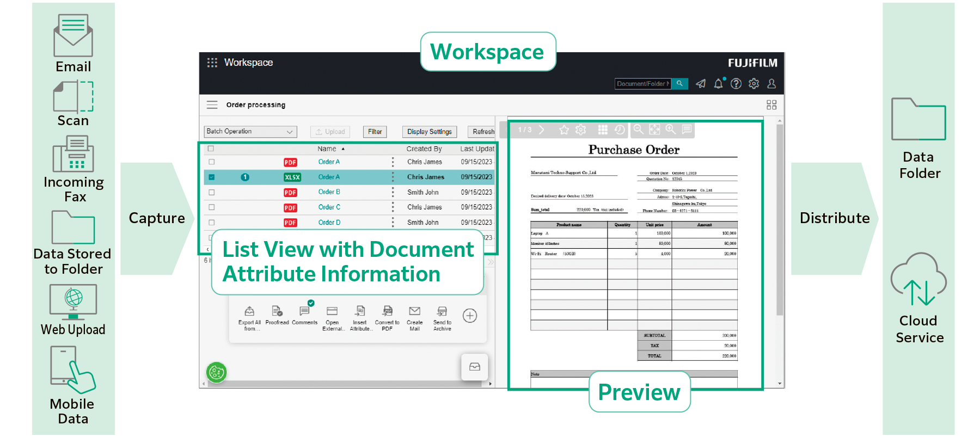The image size is (980, 437).
Task: Click Send to Archive icon
Action: coord(442,312)
